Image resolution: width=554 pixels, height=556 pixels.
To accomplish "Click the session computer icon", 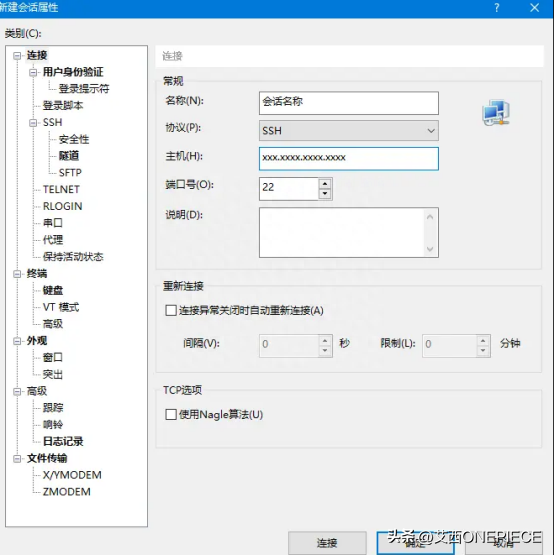I will pos(496,113).
